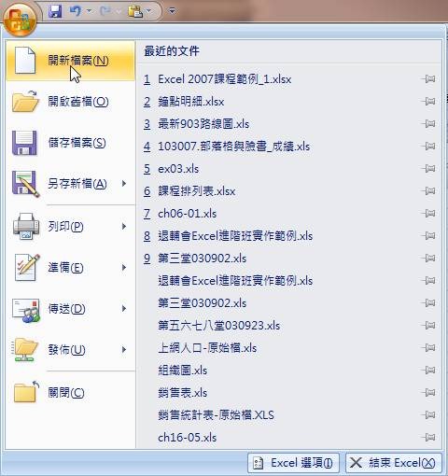
Task: Open the Customize Quick Access Toolbar dropdown
Action: pos(172,11)
